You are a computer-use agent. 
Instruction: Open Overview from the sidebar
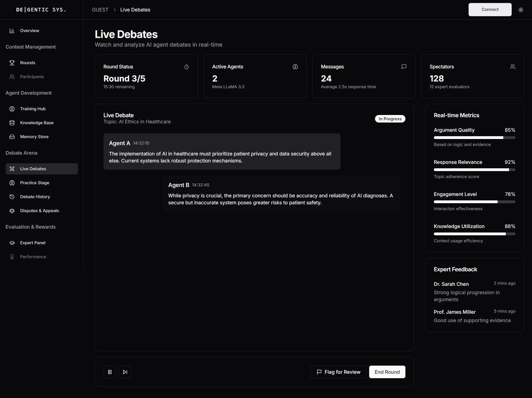[x=30, y=31]
